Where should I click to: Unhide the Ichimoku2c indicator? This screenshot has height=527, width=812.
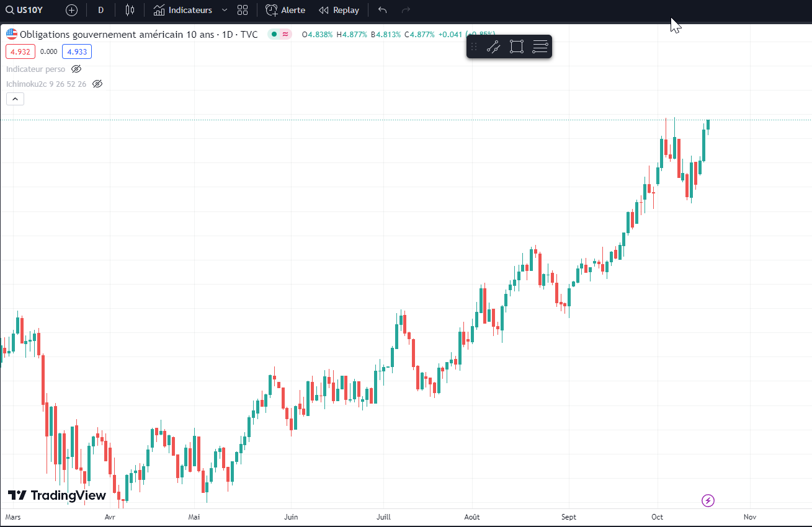pyautogui.click(x=97, y=84)
